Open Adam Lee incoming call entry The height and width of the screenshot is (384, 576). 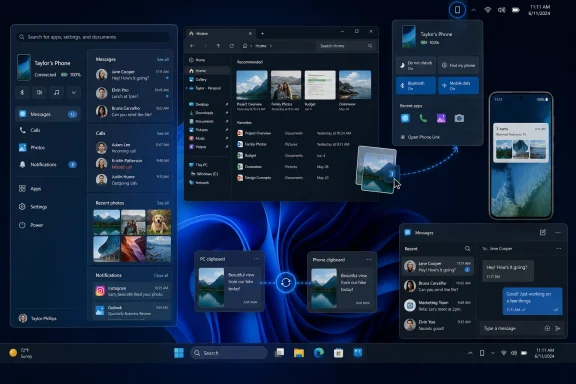(132, 148)
